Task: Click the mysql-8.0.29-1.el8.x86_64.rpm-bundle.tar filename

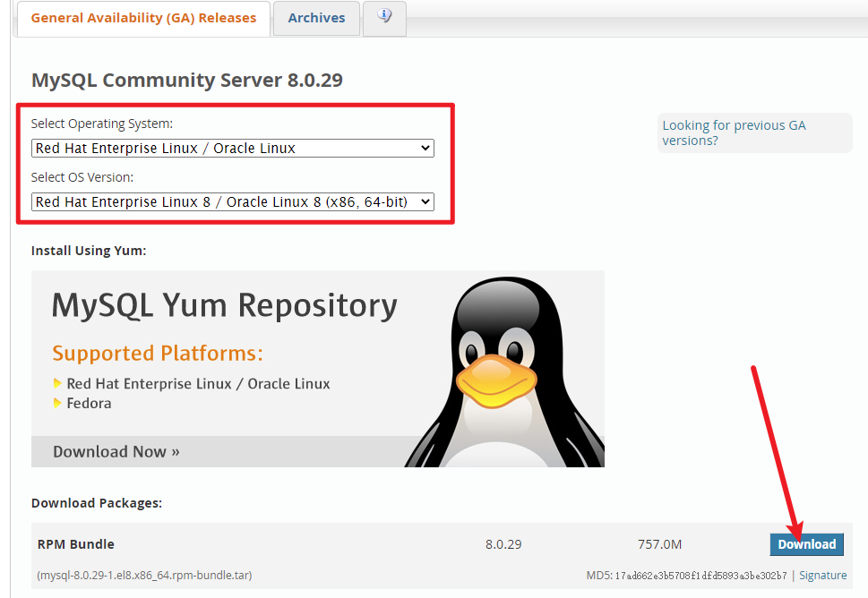Action: [144, 576]
